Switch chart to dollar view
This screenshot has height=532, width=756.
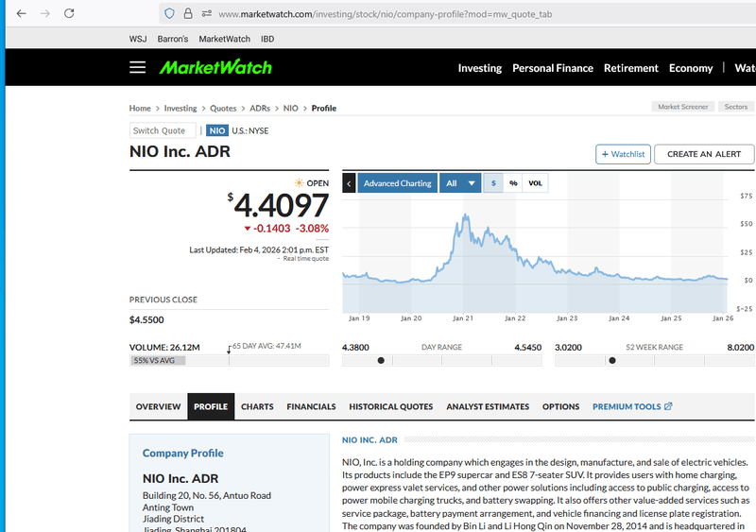[493, 183]
